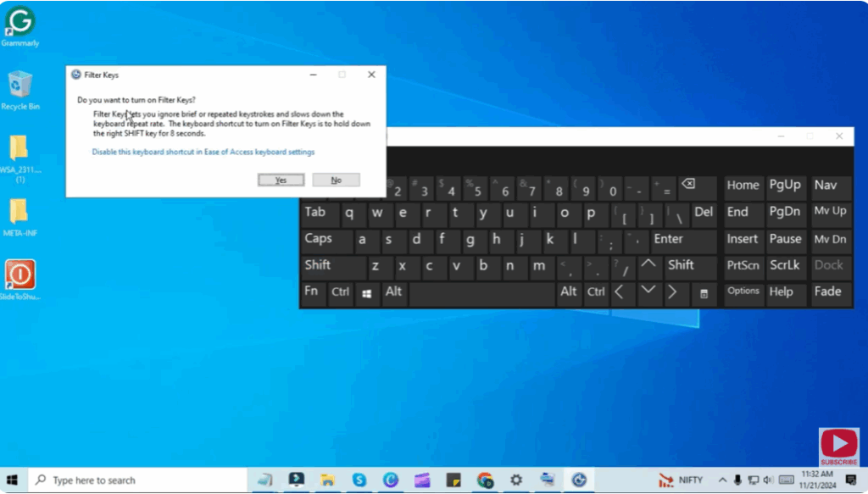Toggle the Caps key on the on-screen keyboard
This screenshot has height=494, width=868.
coord(320,239)
